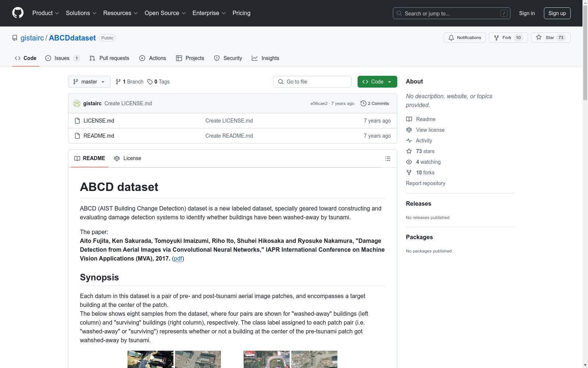Open the commit history clock icon
Screen dimensions: 588x368
click(363, 103)
